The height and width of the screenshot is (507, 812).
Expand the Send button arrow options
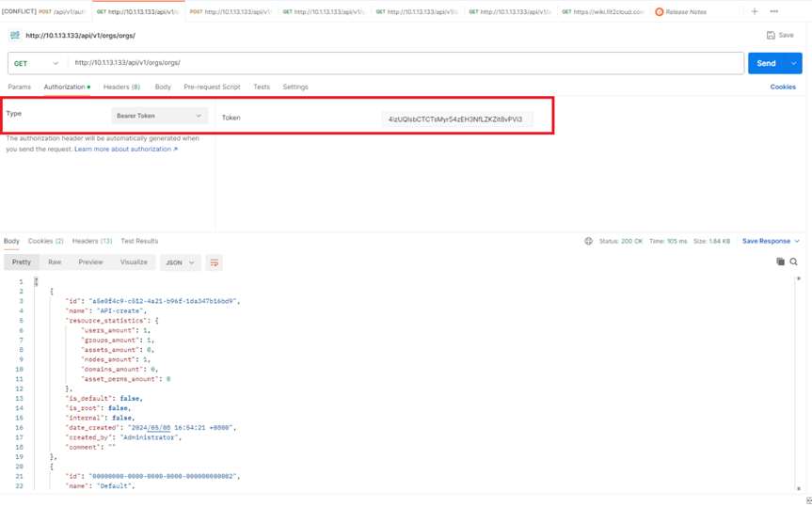[x=794, y=63]
